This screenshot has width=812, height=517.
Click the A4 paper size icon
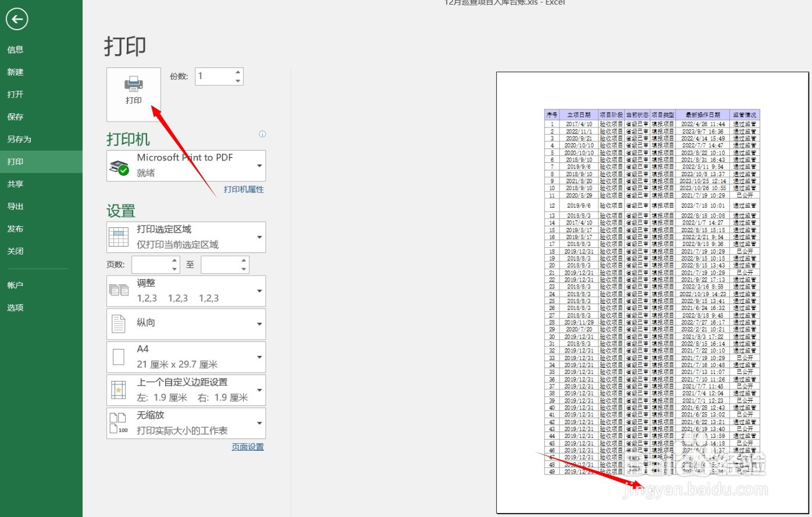(119, 357)
